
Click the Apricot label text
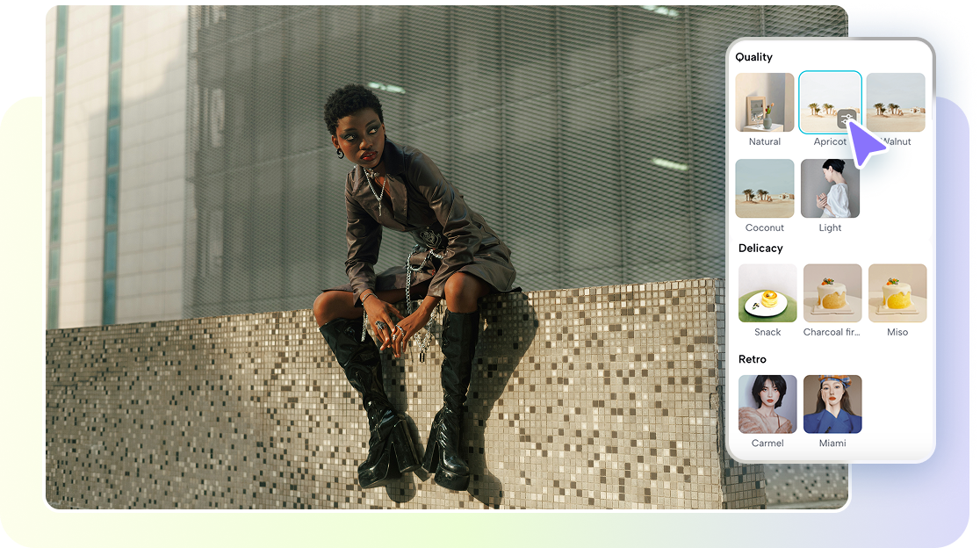pos(830,141)
